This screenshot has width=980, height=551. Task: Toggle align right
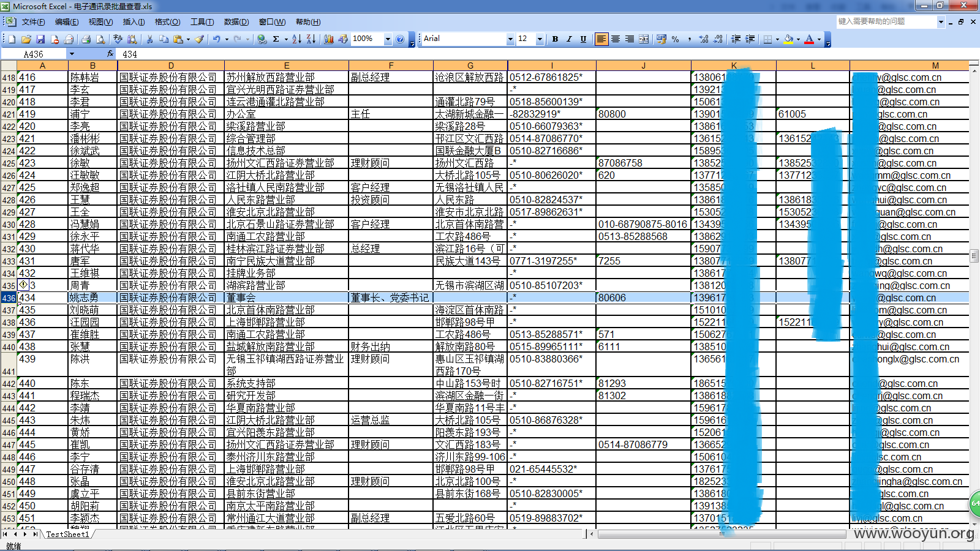click(630, 39)
